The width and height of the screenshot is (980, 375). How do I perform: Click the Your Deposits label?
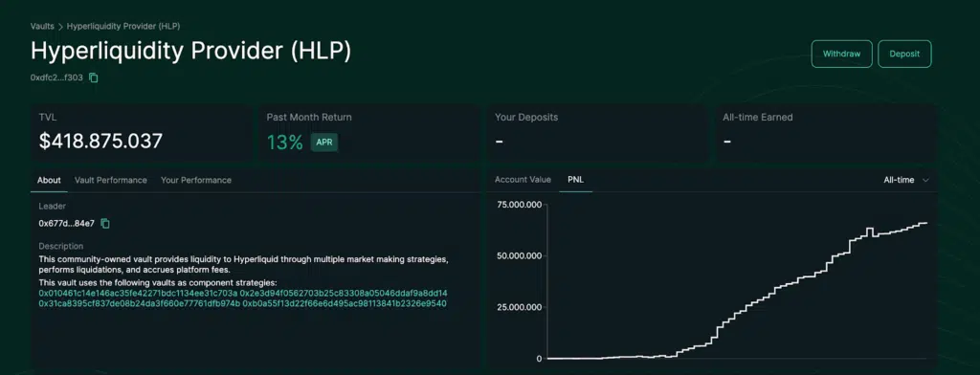526,117
